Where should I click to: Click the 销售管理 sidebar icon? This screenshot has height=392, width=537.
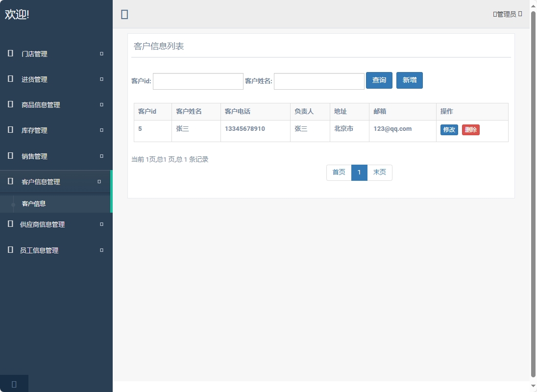coord(10,156)
